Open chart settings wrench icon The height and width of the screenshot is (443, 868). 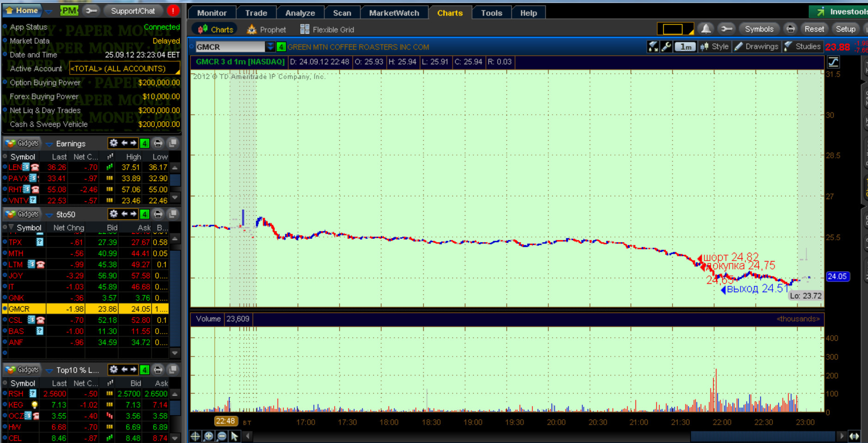pos(666,46)
